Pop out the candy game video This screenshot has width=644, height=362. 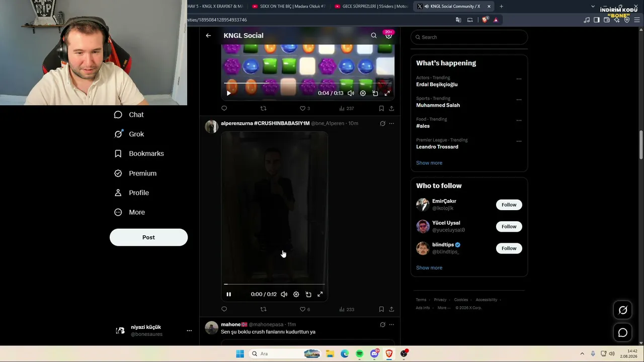point(375,93)
